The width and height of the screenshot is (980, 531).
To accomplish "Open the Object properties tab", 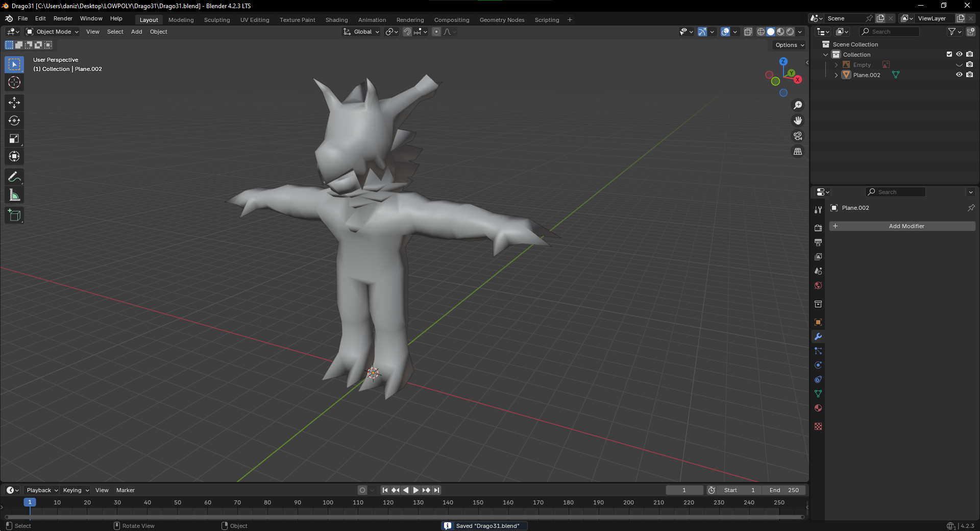I will pos(818,322).
